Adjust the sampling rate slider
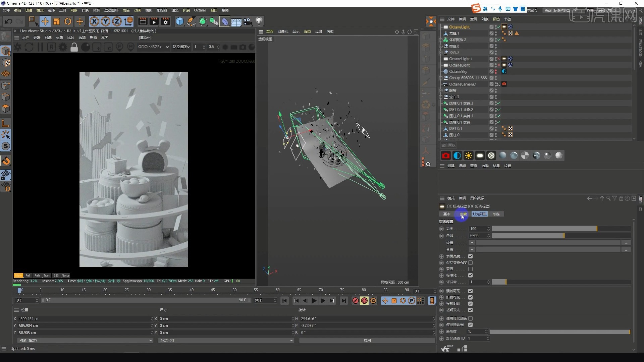The image size is (644, 362). click(561, 282)
